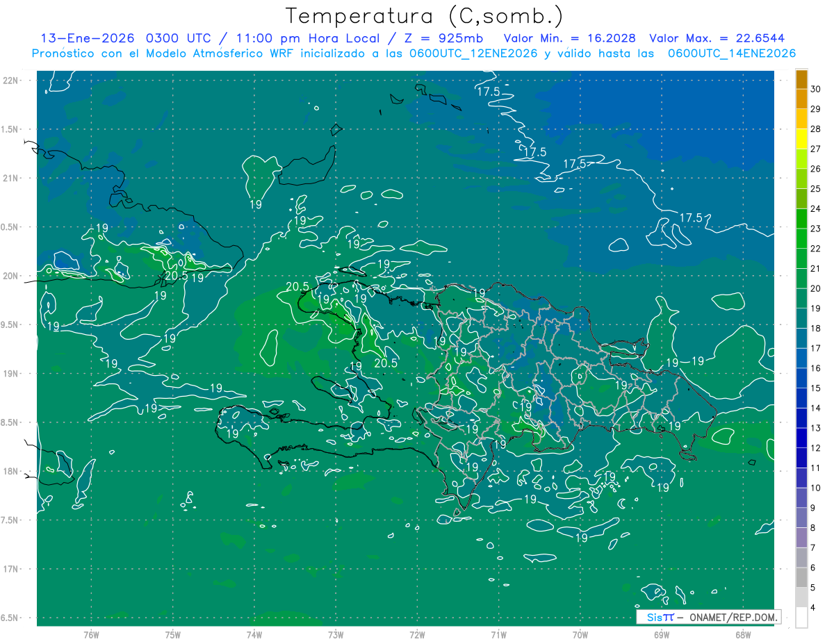Click legend value 16
This screenshot has height=644, width=834.
815,368
